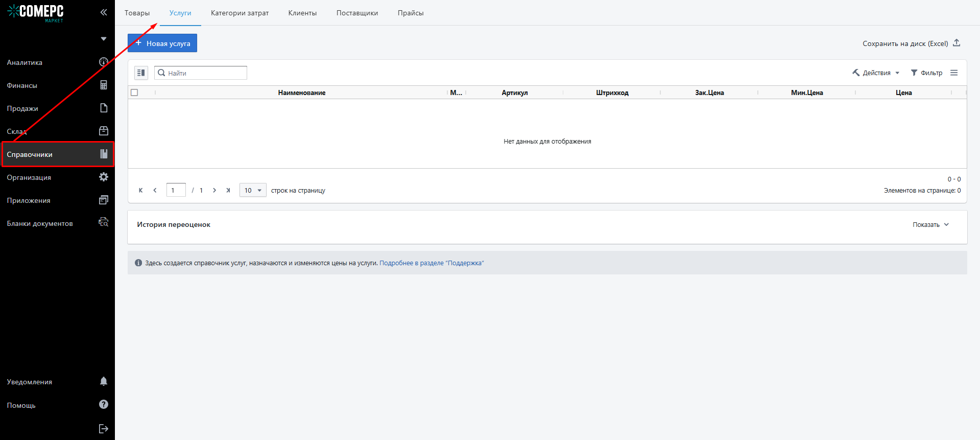Image resolution: width=980 pixels, height=440 pixels.
Task: Toggle the column panel view icon
Action: 141,73
